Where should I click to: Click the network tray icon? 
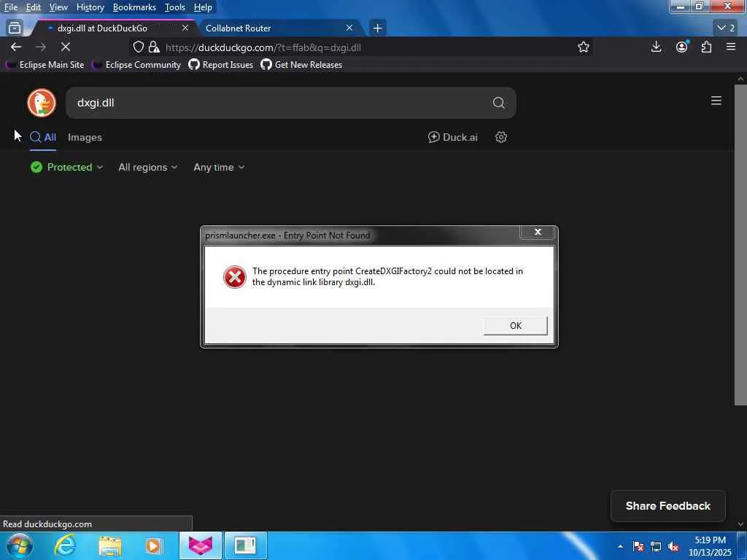656,546
